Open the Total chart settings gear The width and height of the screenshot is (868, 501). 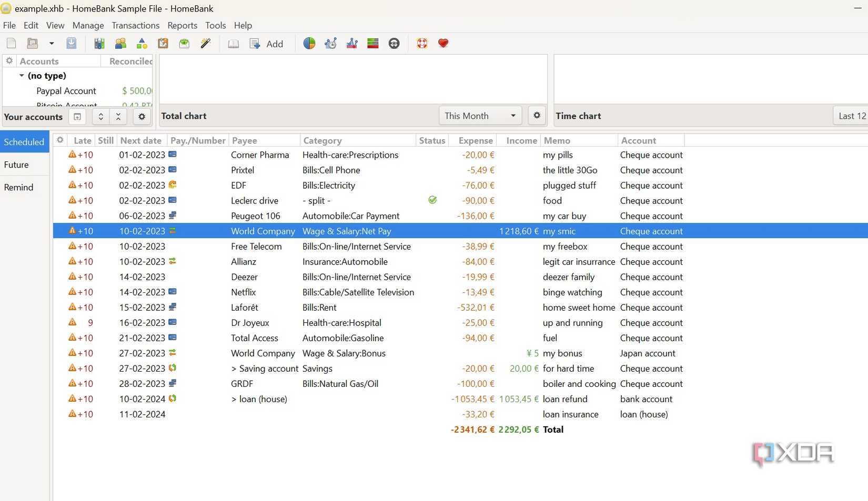coord(537,116)
